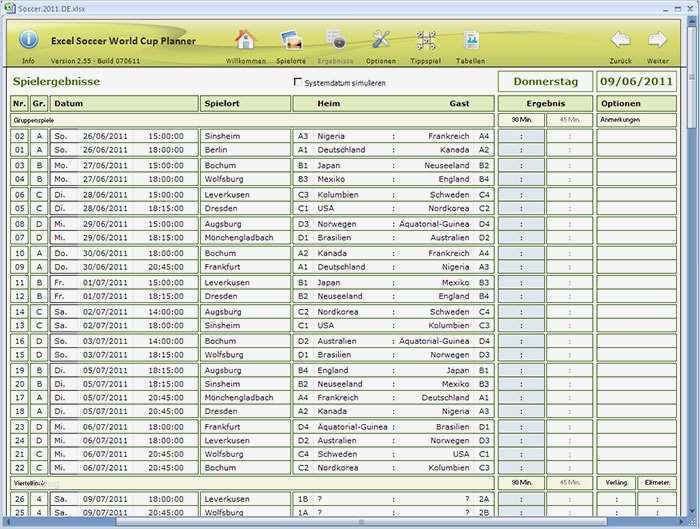Click the 09/06/2011 date field
The width and height of the screenshot is (700, 529).
(636, 82)
